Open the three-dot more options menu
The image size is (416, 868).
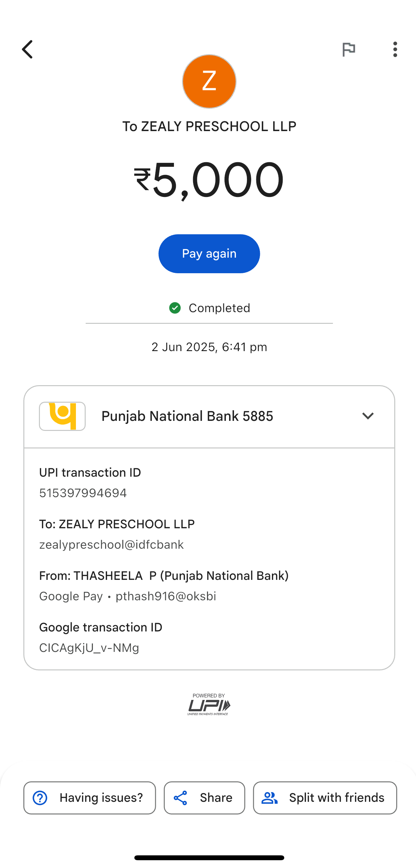(395, 50)
